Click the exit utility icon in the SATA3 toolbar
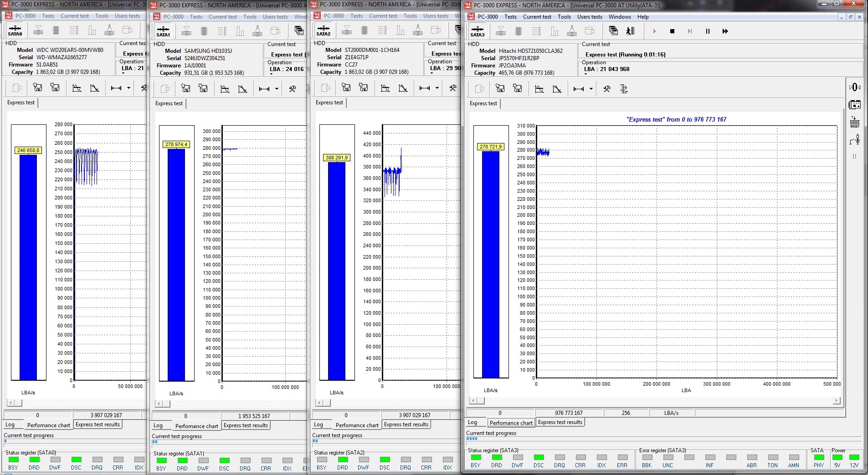The height and width of the screenshot is (475, 868). 631,31
